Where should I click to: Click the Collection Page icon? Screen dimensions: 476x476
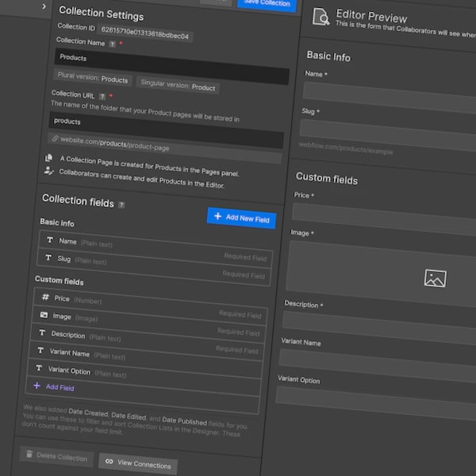pyautogui.click(x=49, y=158)
